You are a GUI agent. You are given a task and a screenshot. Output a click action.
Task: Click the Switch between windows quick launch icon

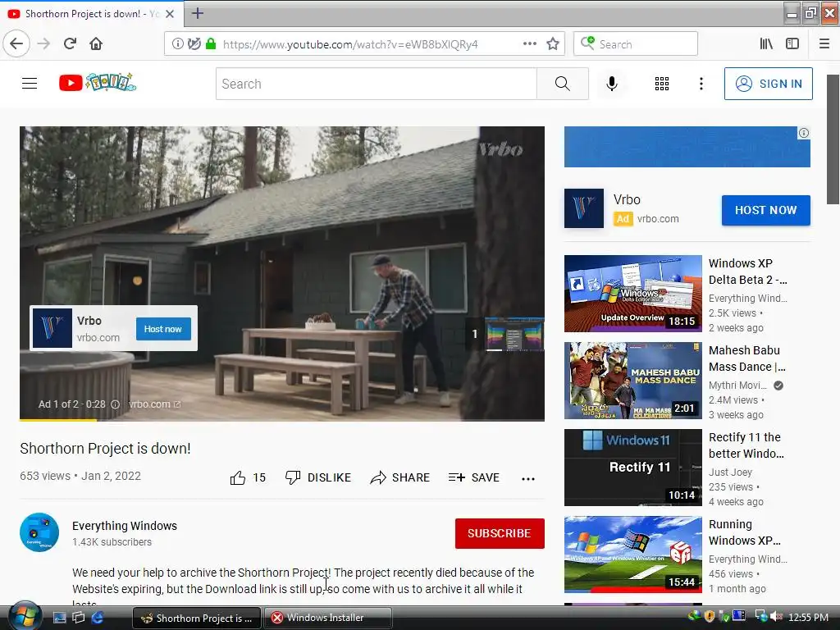78,618
